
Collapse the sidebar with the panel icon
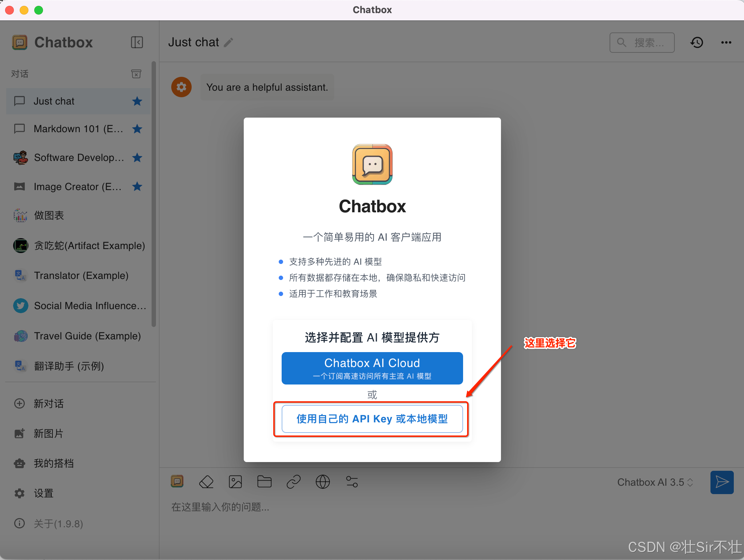(x=137, y=42)
